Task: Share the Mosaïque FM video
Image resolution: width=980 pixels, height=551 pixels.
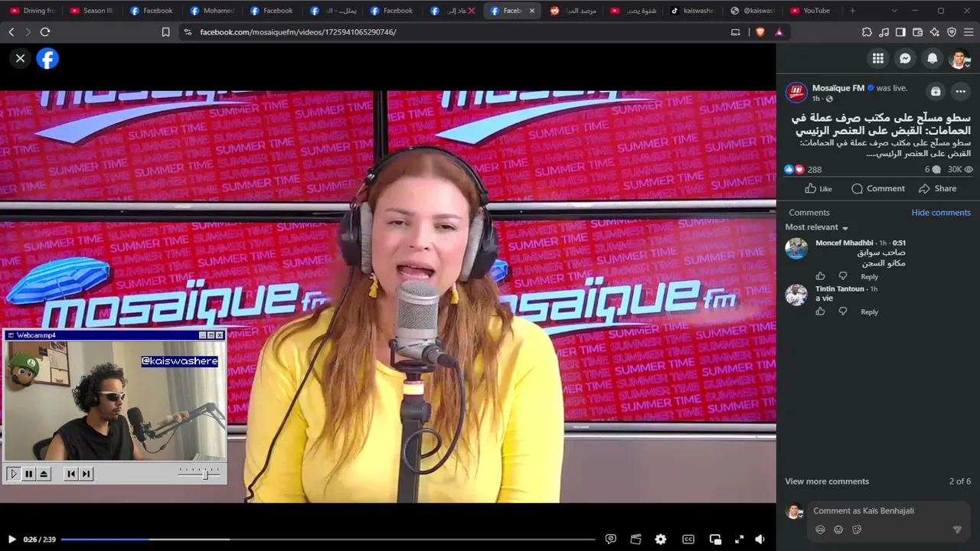Action: pyautogui.click(x=938, y=188)
